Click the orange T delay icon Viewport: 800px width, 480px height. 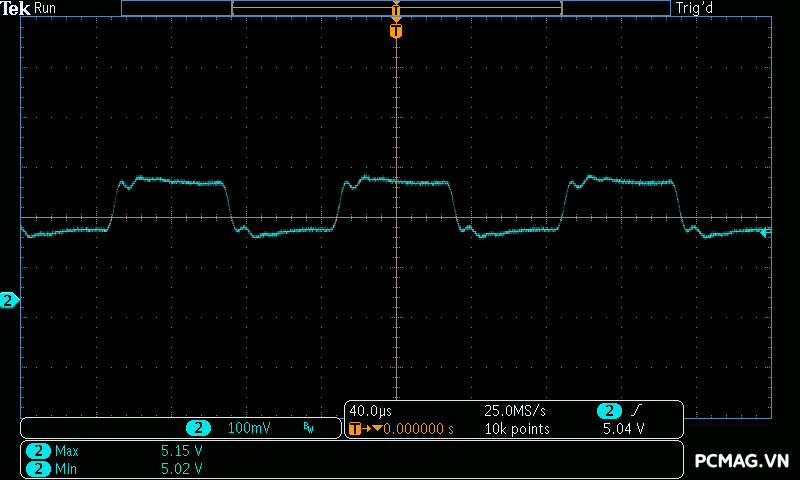point(355,429)
